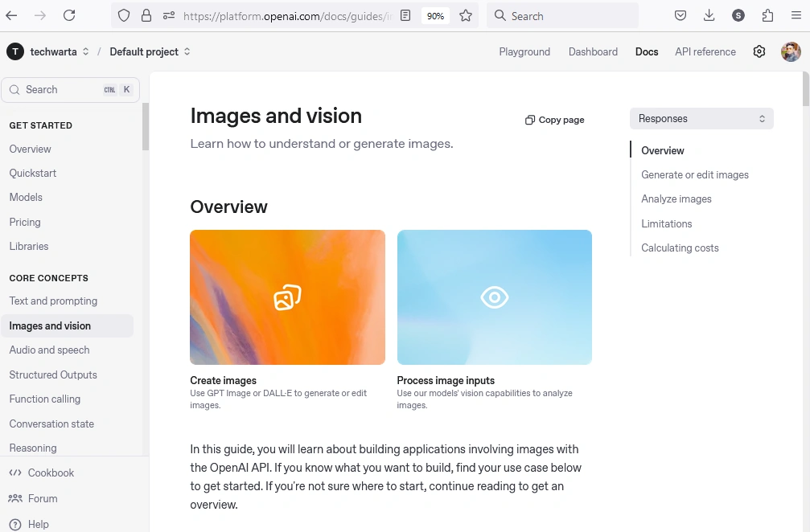Click the Copy page button
Image resolution: width=810 pixels, height=532 pixels.
(555, 120)
